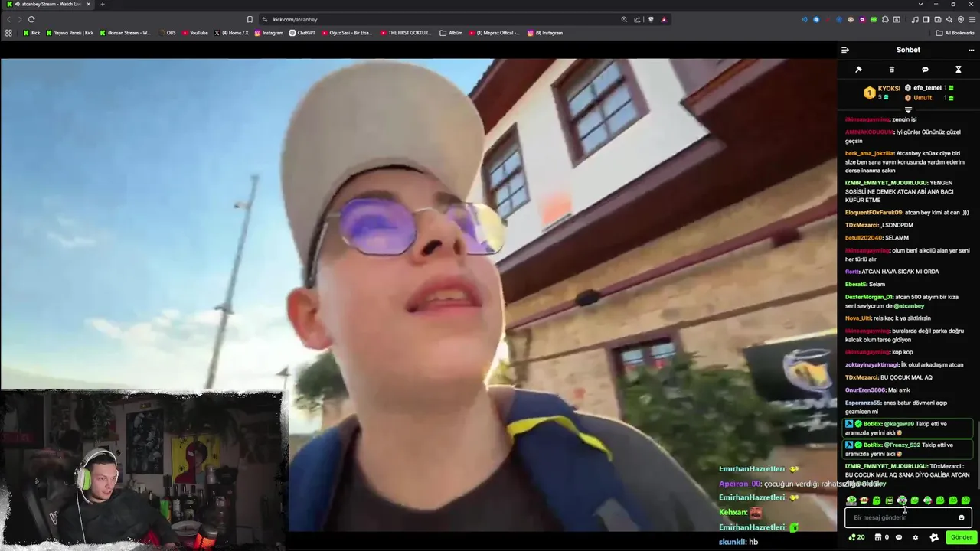This screenshot has width=980, height=551.
Task: Go back in browser history
Action: click(8, 19)
